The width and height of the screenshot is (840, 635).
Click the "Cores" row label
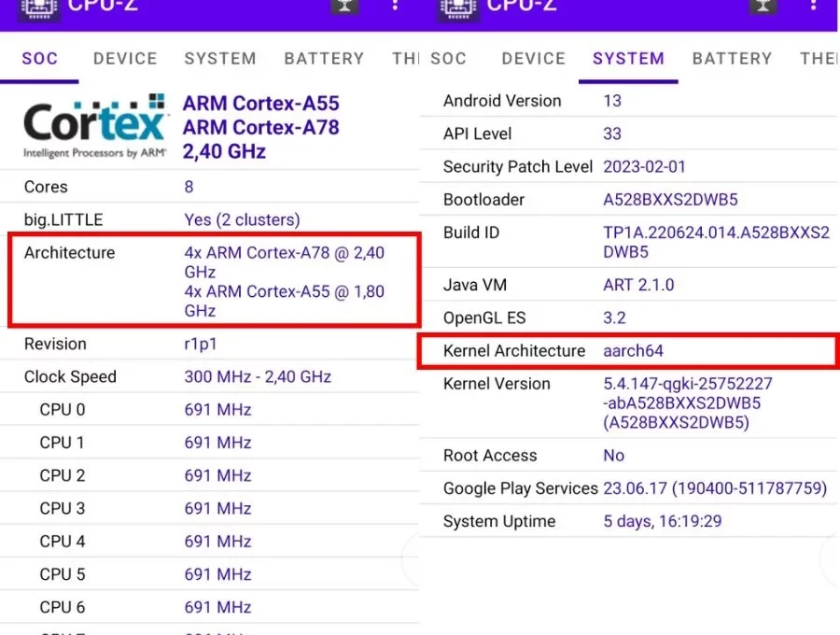46,187
